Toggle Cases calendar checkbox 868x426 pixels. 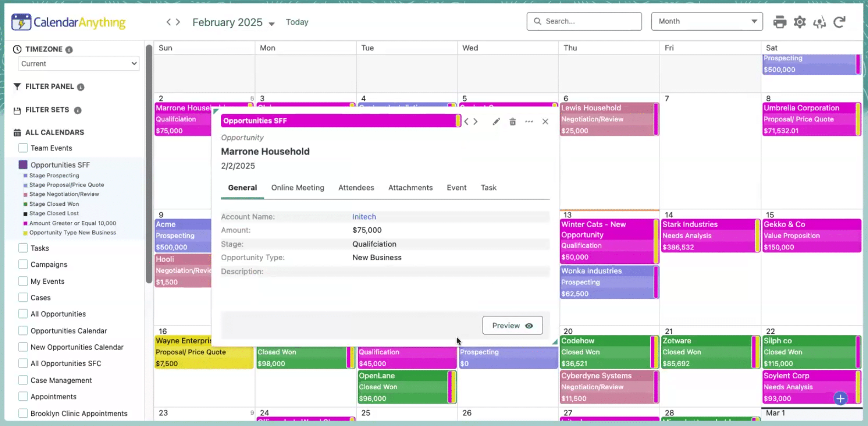(x=23, y=297)
